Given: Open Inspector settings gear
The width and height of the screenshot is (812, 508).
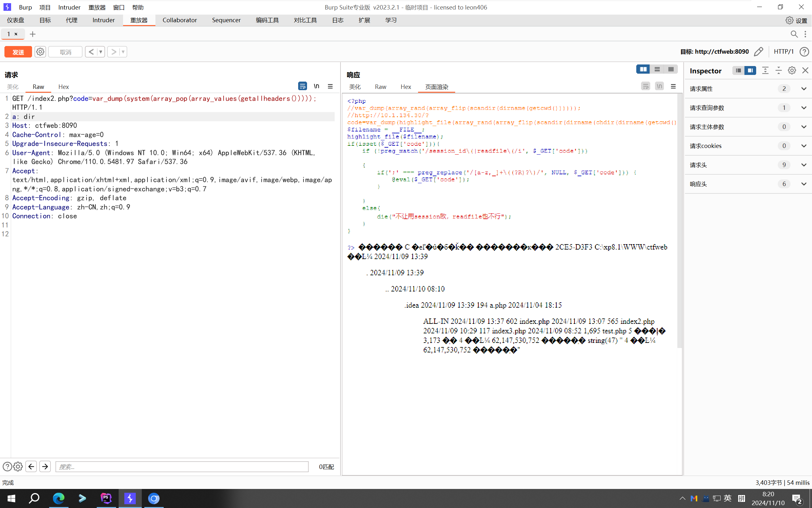Looking at the screenshot, I should (792, 70).
